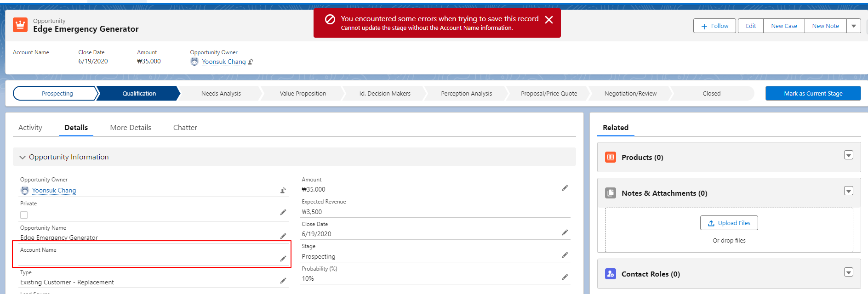Open Yoonsuk Chang link in header

click(x=224, y=62)
